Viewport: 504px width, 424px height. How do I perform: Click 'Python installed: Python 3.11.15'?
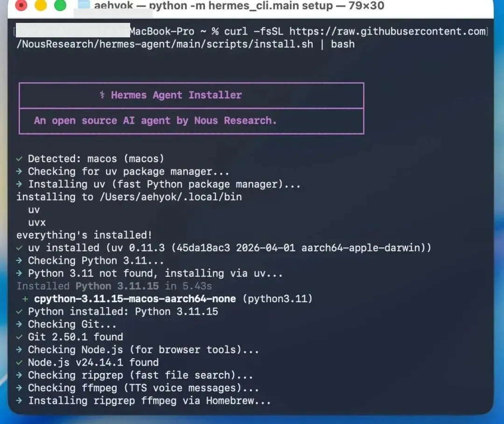coord(123,311)
